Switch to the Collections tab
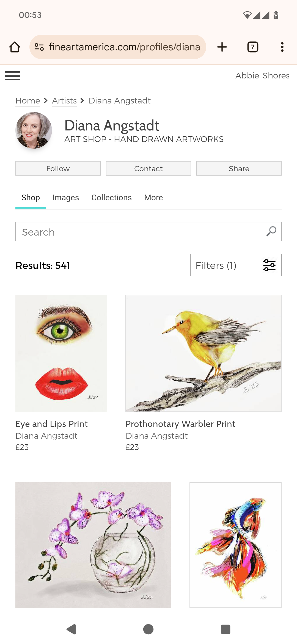 111,198
